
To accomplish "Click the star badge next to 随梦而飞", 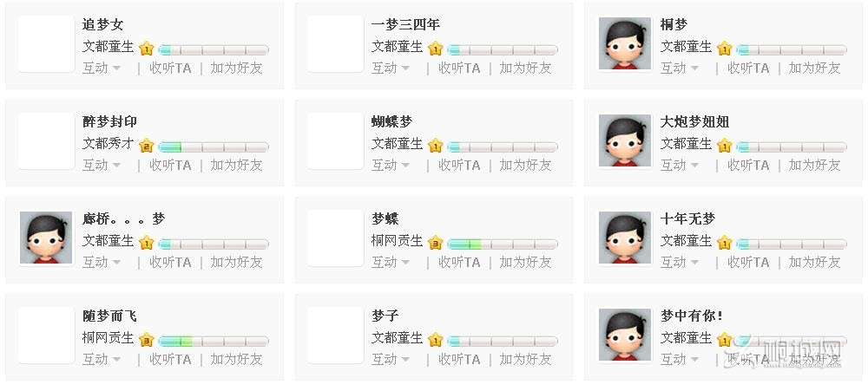I will [146, 340].
